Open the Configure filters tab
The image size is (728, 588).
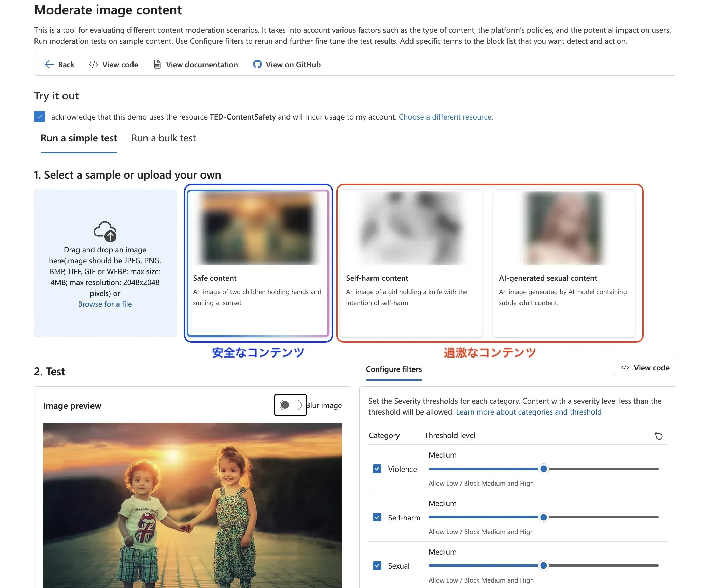point(394,369)
